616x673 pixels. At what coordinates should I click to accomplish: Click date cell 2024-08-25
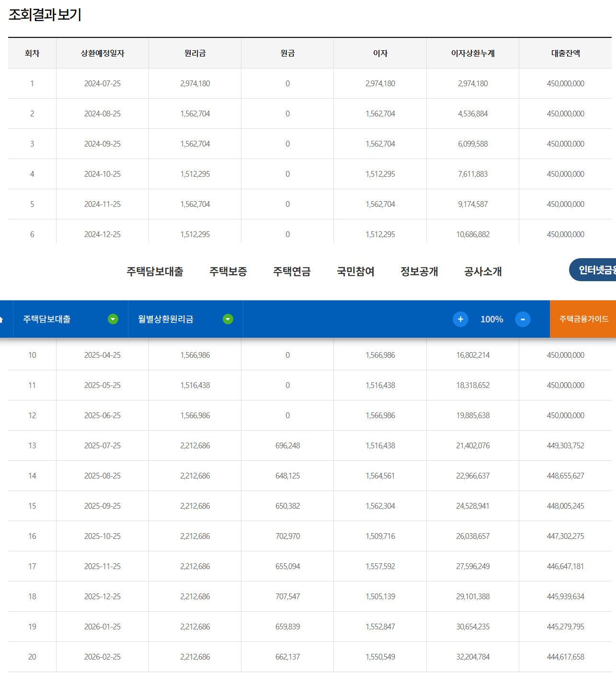tap(103, 114)
